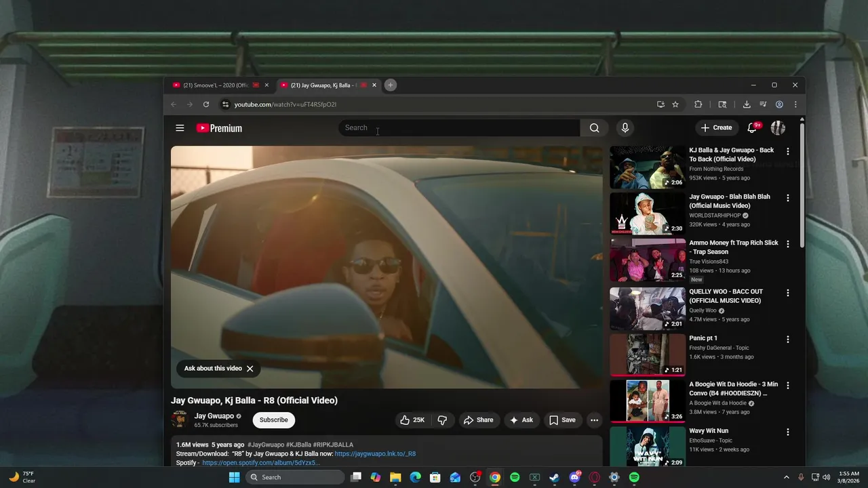Image resolution: width=868 pixels, height=488 pixels.
Task: Open Chrome profile icon in toolbar
Action: (x=779, y=104)
